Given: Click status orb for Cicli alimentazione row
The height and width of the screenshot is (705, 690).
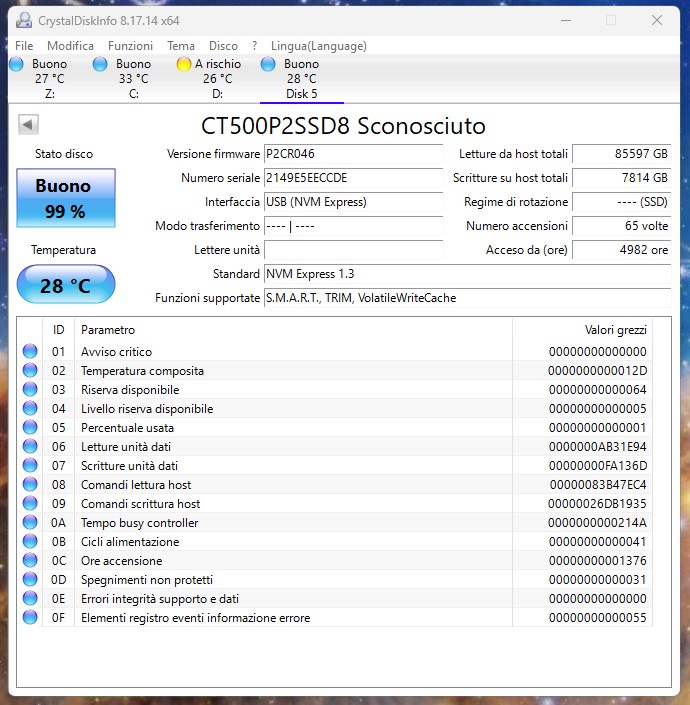Looking at the screenshot, I should click(x=30, y=541).
